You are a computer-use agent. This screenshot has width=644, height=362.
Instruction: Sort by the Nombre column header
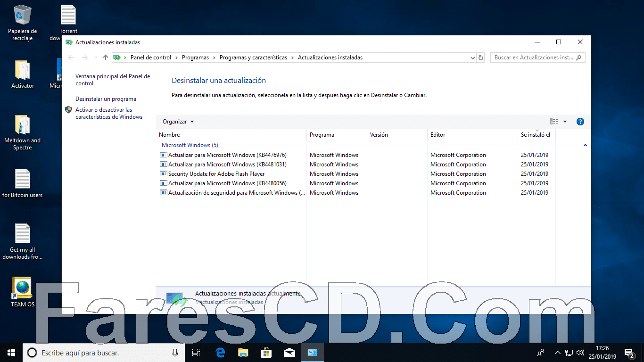(231, 135)
